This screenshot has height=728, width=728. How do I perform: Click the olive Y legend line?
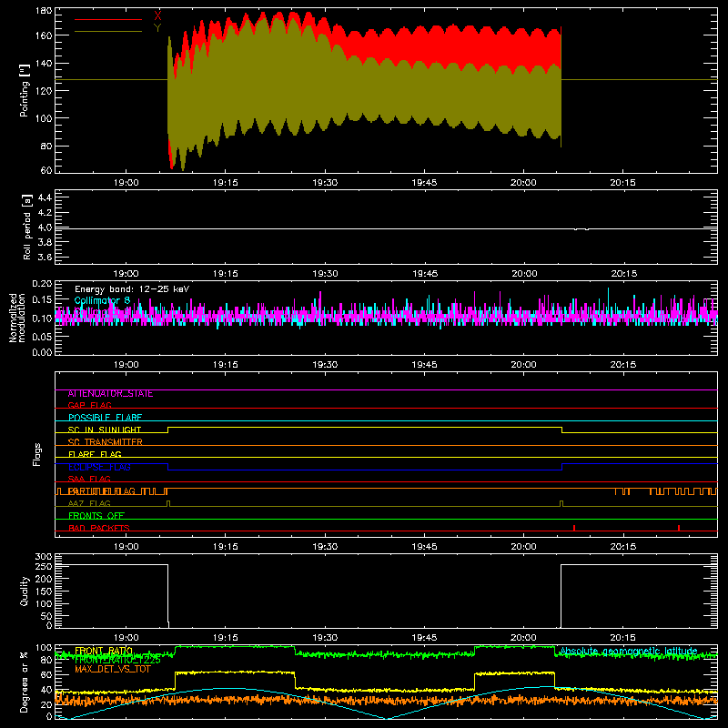pos(107,32)
